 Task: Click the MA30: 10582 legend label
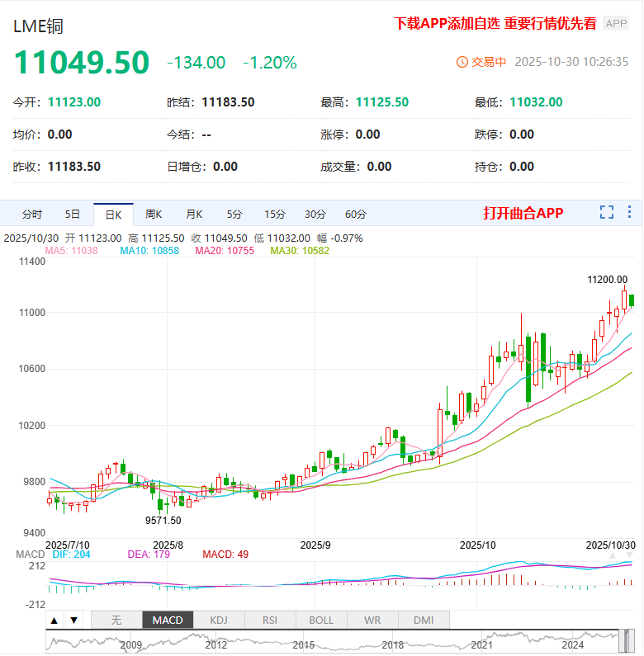300,251
